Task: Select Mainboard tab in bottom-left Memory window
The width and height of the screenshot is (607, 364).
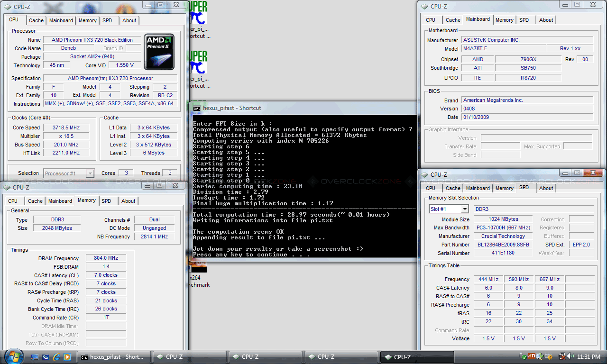Action: pyautogui.click(x=60, y=201)
